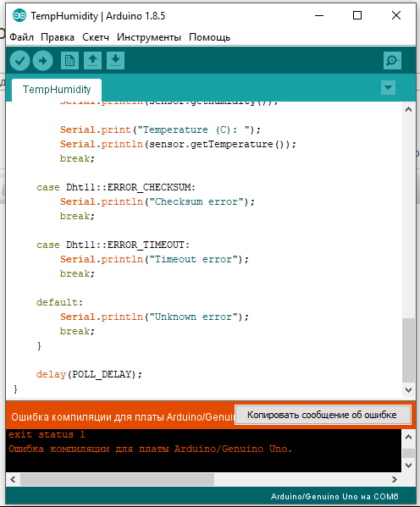Viewport: 420px width, 507px height.
Task: Open the Скетч menu
Action: 96,37
